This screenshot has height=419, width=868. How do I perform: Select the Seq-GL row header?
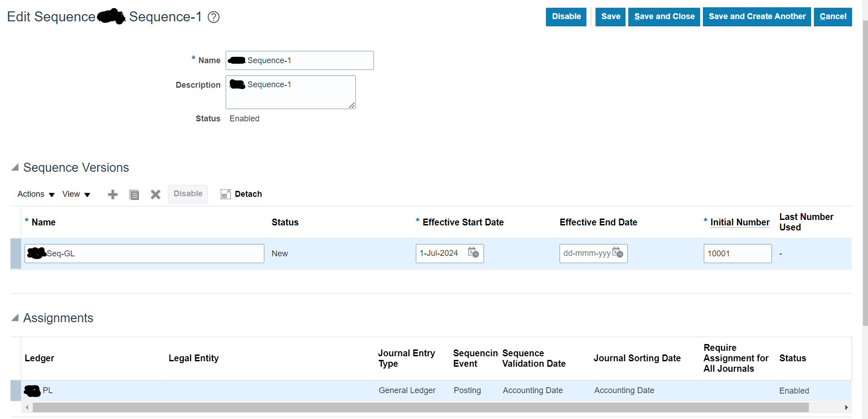[x=16, y=254]
